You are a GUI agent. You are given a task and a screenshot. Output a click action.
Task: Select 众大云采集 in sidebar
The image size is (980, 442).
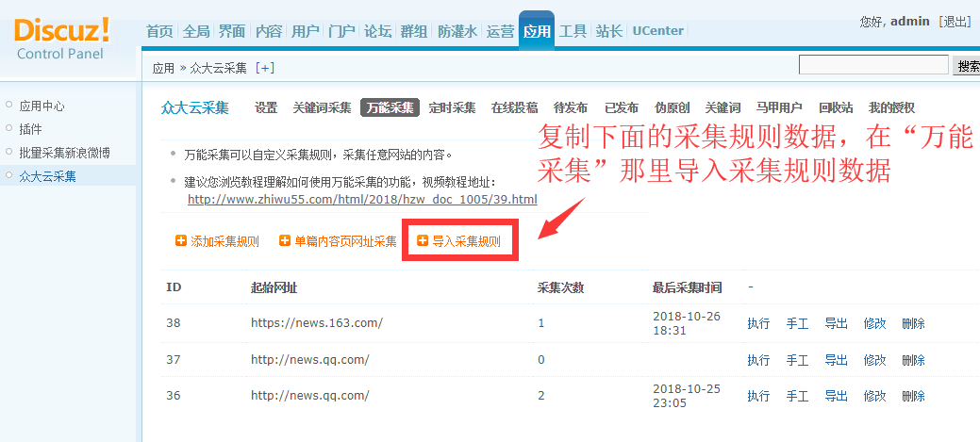tap(47, 176)
